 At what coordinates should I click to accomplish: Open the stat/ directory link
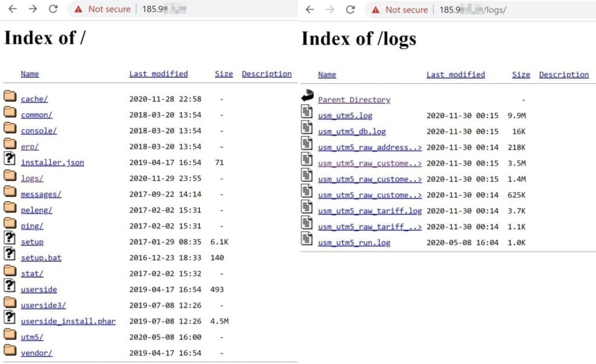point(32,274)
